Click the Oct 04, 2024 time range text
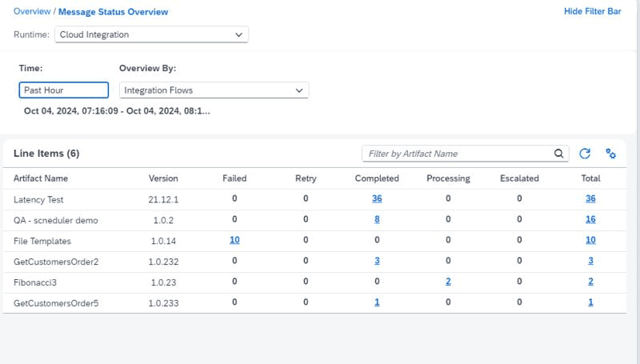This screenshot has width=640, height=364. [x=117, y=111]
